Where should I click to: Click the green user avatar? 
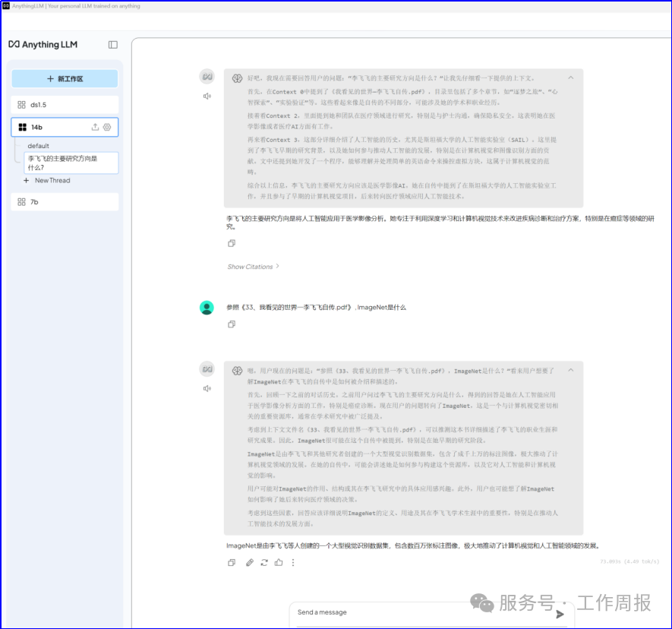coord(207,308)
